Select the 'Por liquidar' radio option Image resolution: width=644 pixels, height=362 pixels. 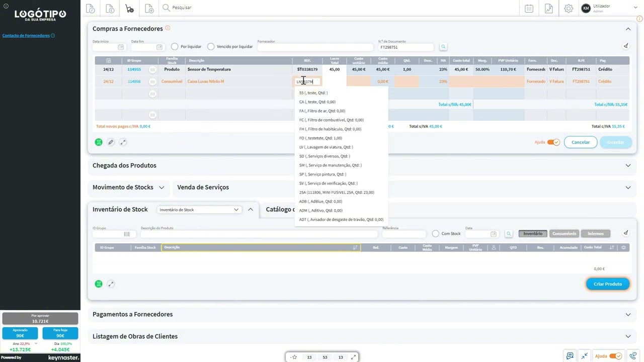point(175,47)
